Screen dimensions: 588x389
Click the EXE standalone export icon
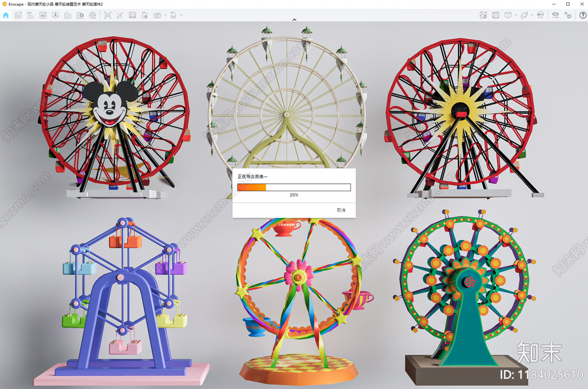pyautogui.click(x=173, y=15)
